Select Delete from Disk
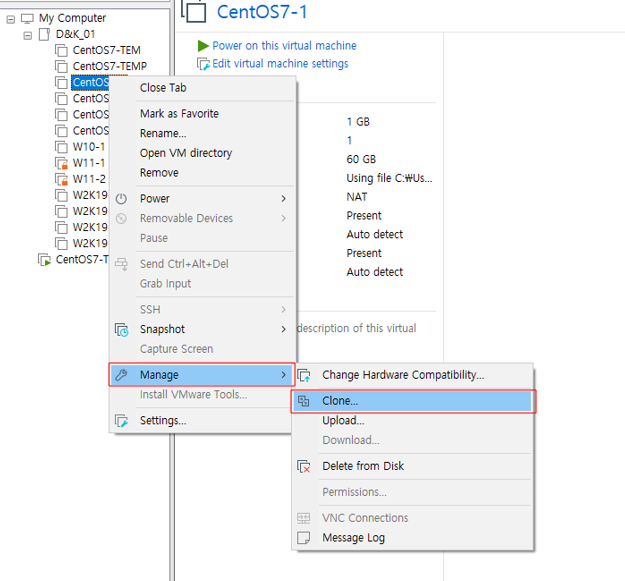Screen dimensions: 625x581 point(363,466)
